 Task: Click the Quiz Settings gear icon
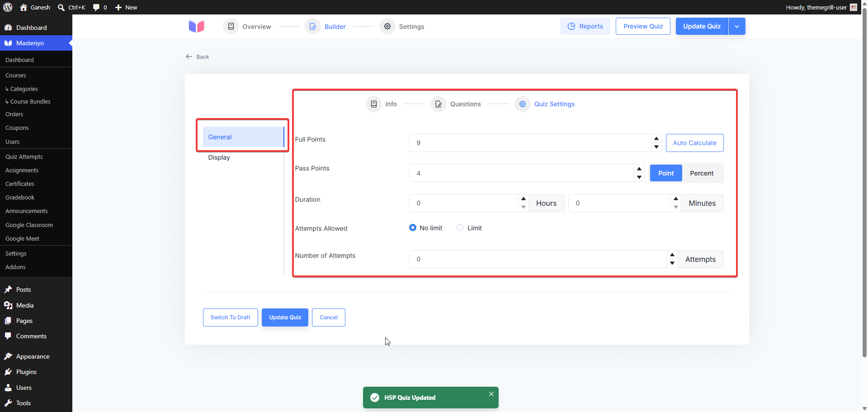[x=523, y=104]
